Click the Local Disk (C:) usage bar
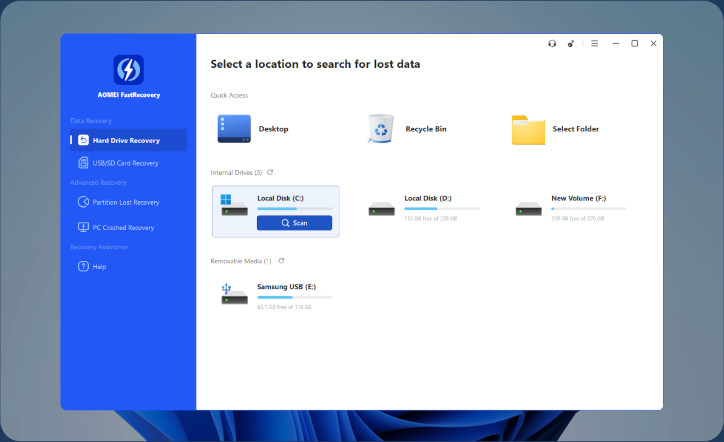Image resolution: width=724 pixels, height=442 pixels. (294, 209)
